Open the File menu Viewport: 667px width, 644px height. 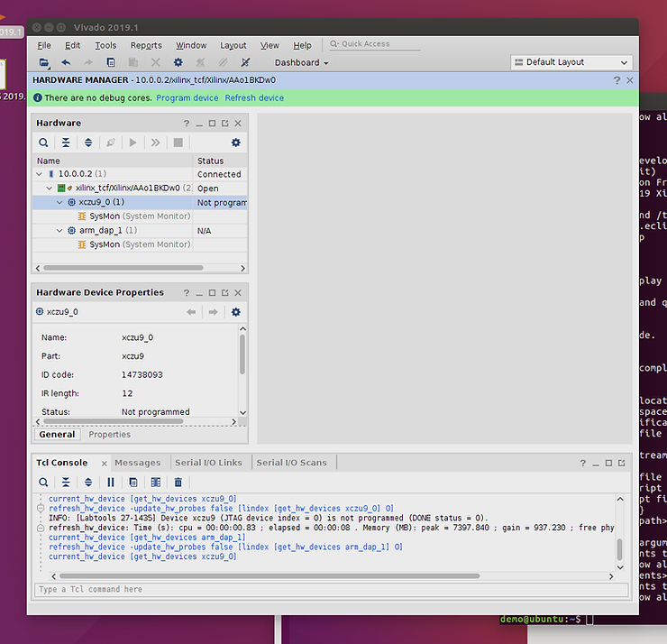pos(44,45)
